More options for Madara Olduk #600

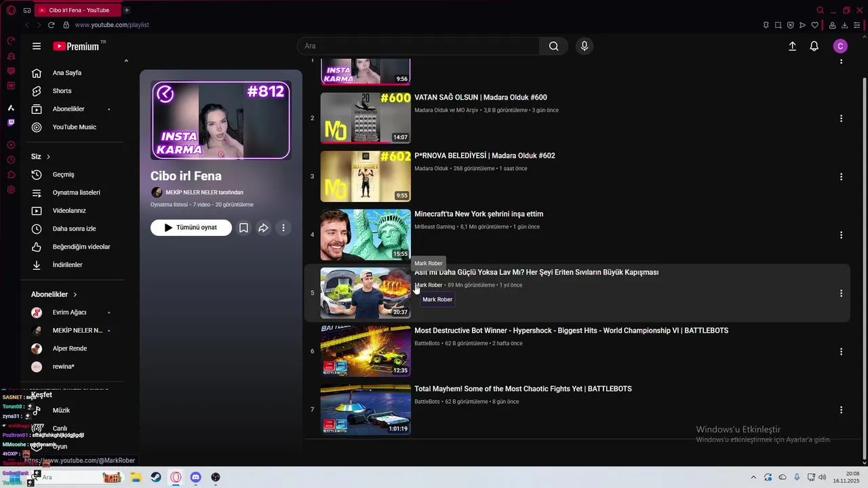841,118
